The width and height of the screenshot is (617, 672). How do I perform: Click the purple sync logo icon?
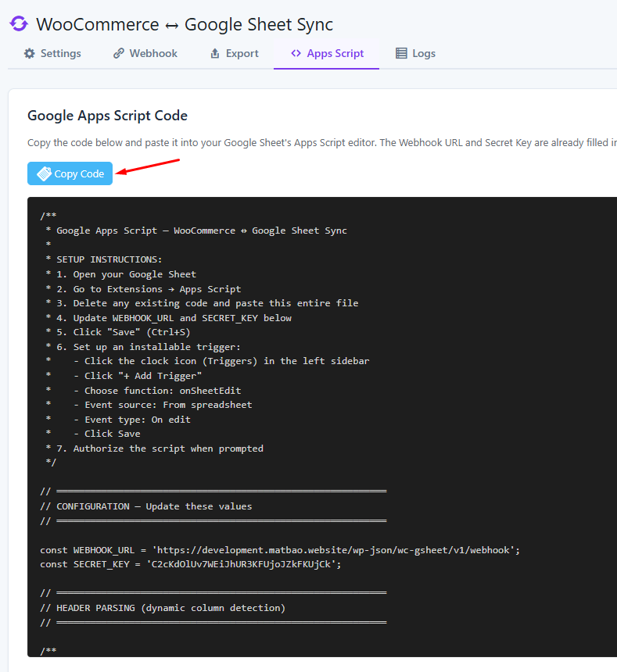click(x=19, y=23)
